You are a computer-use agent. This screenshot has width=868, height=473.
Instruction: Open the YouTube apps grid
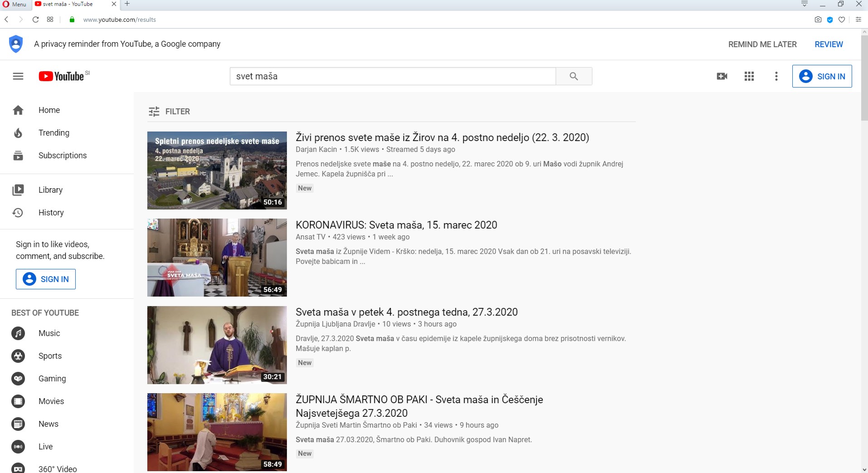tap(749, 76)
